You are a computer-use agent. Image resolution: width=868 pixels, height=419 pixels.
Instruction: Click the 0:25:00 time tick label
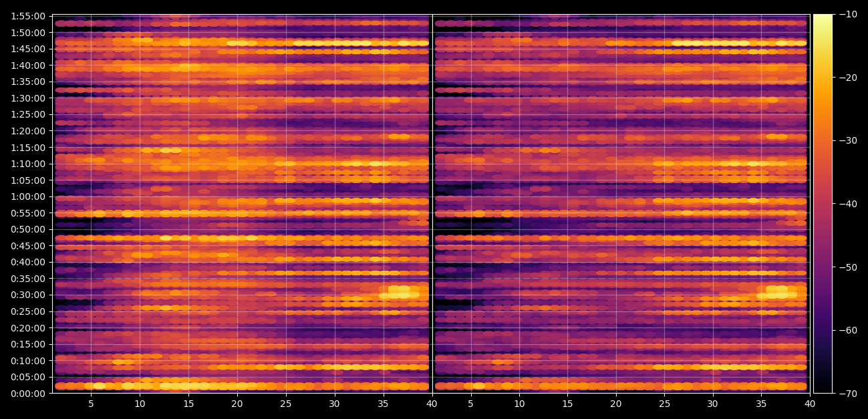click(x=29, y=311)
